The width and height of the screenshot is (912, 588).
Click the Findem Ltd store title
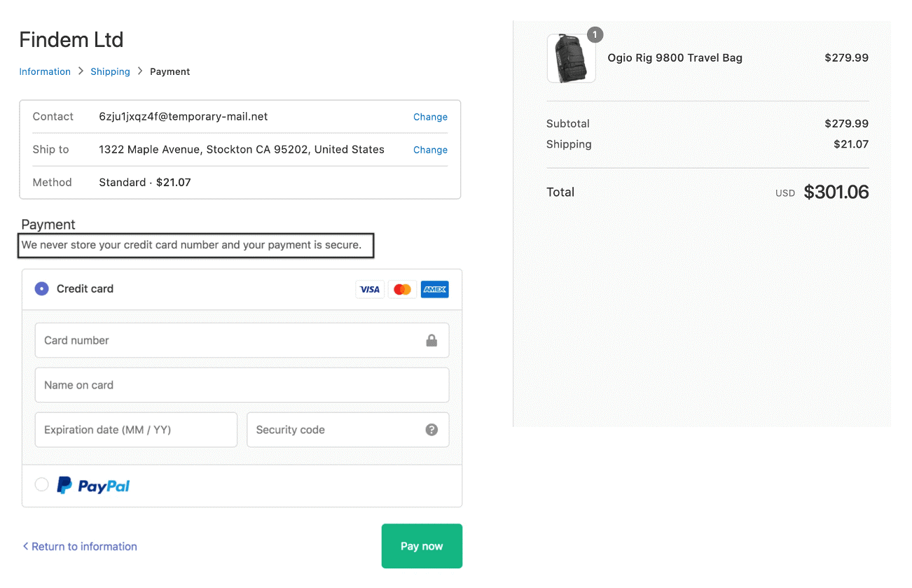pyautogui.click(x=71, y=40)
